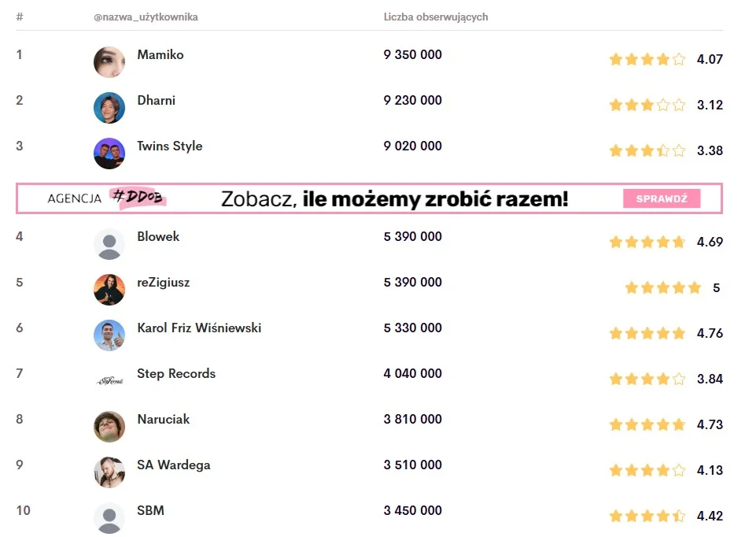
Task: Click reZigiusz's profile avatar
Action: point(109,290)
